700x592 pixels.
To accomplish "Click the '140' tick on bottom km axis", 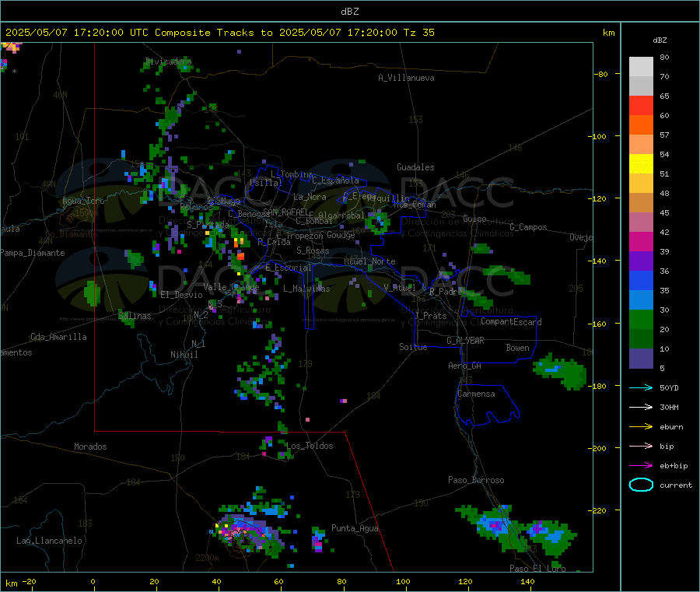I will pos(527,581).
